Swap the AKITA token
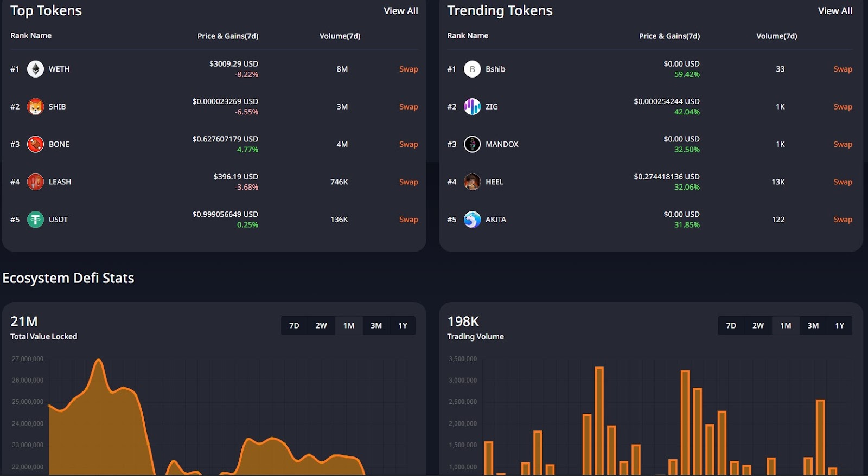This screenshot has height=476, width=868. point(843,220)
